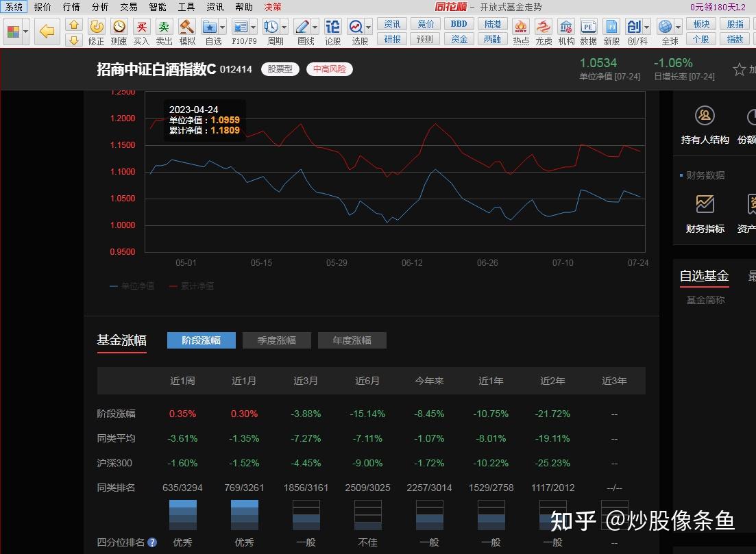Click the 0元领180天L2 promo link
The image size is (756, 554).
pyautogui.click(x=718, y=7)
